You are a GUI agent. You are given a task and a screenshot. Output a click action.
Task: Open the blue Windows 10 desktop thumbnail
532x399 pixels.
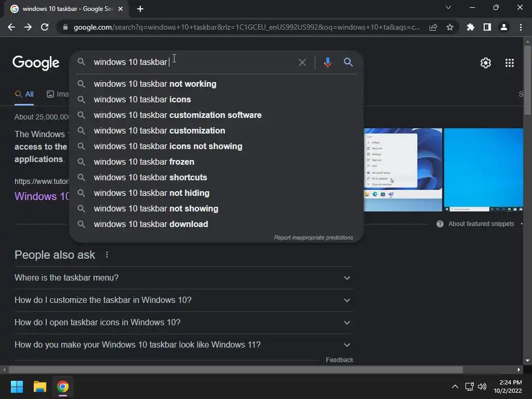tap(484, 170)
